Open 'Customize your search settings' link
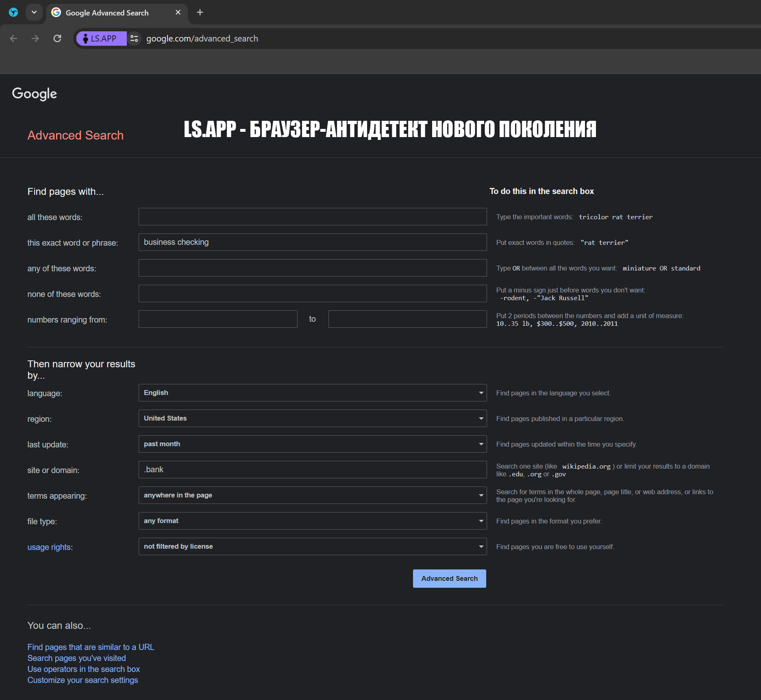The width and height of the screenshot is (761, 700). coord(83,680)
